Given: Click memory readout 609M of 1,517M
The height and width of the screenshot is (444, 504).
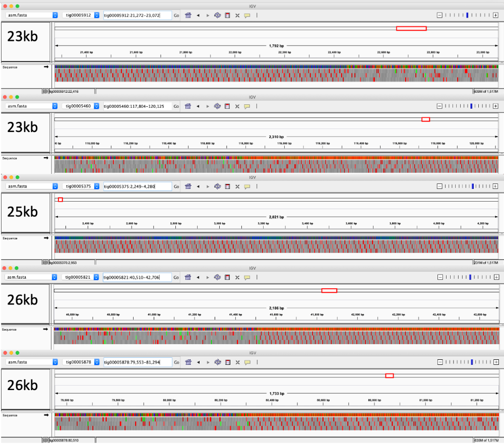Looking at the screenshot, I should tap(486, 92).
